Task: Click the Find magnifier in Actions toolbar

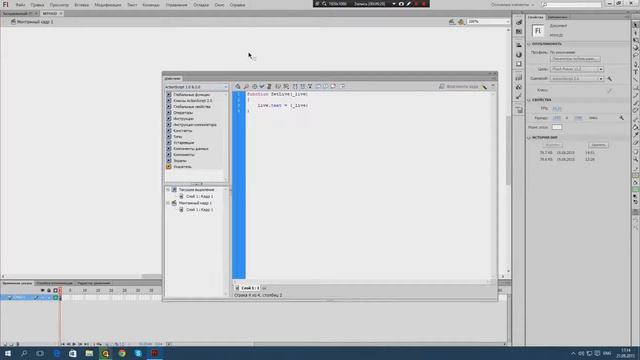Action: coord(246,87)
